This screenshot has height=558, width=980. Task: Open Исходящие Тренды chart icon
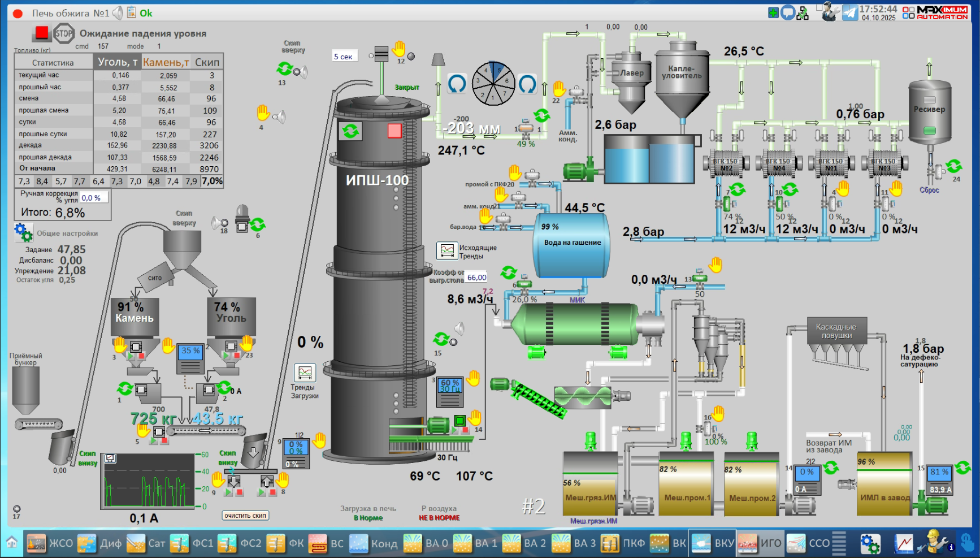[x=446, y=250]
